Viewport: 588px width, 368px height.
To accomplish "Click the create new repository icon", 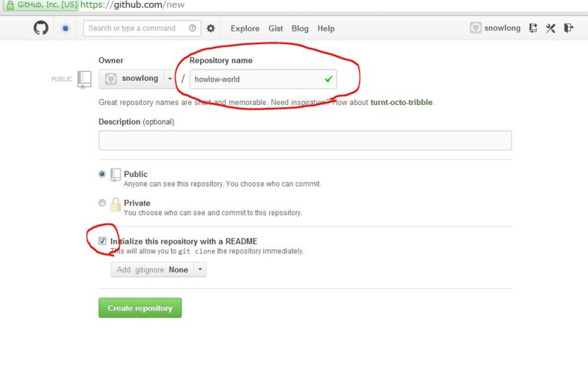I will tap(533, 28).
